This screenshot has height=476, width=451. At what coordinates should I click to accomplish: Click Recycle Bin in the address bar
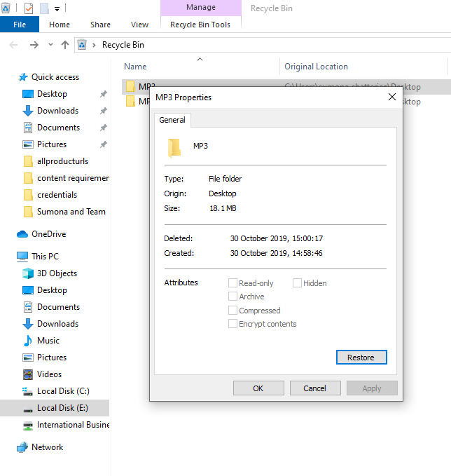pos(123,45)
